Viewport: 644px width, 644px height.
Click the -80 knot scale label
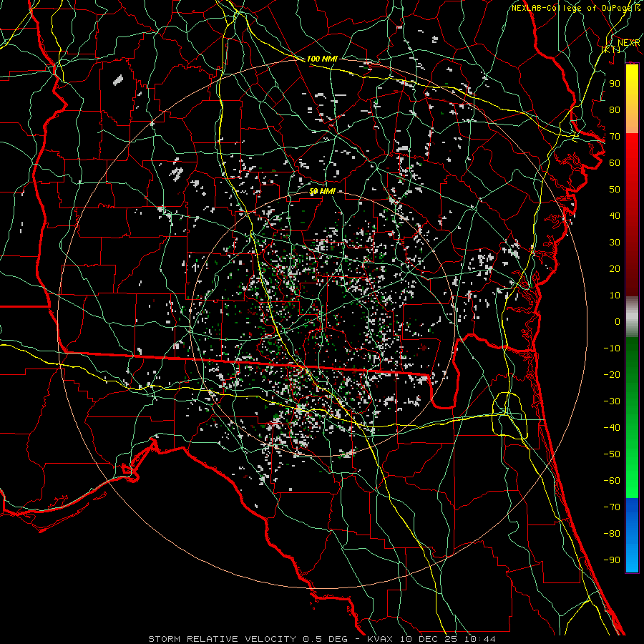(612, 534)
